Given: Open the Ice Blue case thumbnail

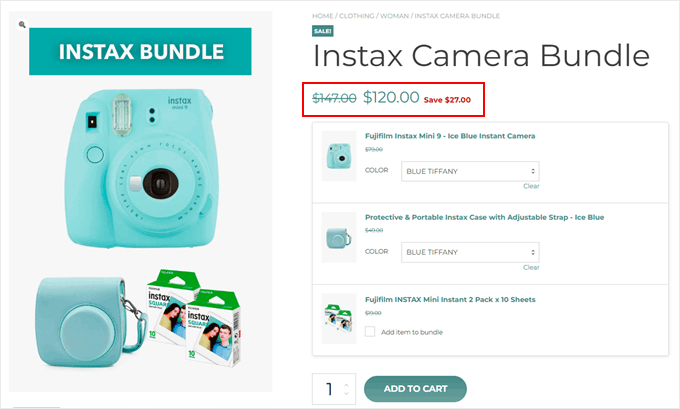Looking at the screenshot, I should [339, 238].
